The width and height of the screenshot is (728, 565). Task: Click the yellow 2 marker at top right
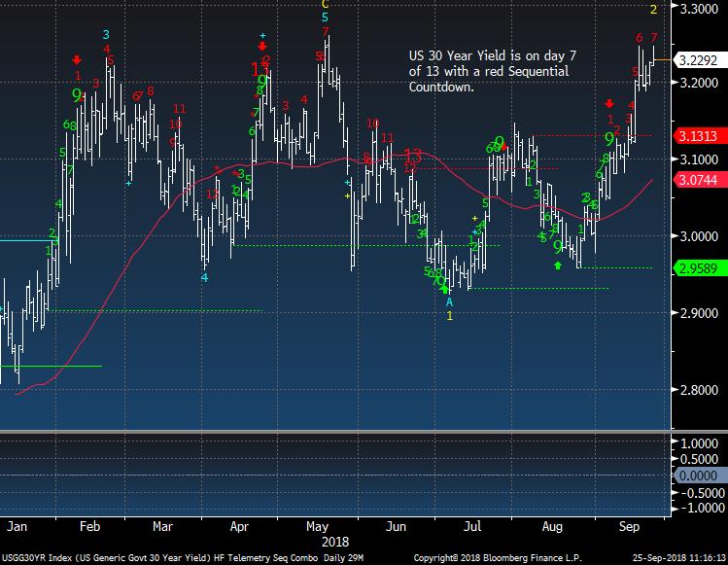[x=654, y=10]
